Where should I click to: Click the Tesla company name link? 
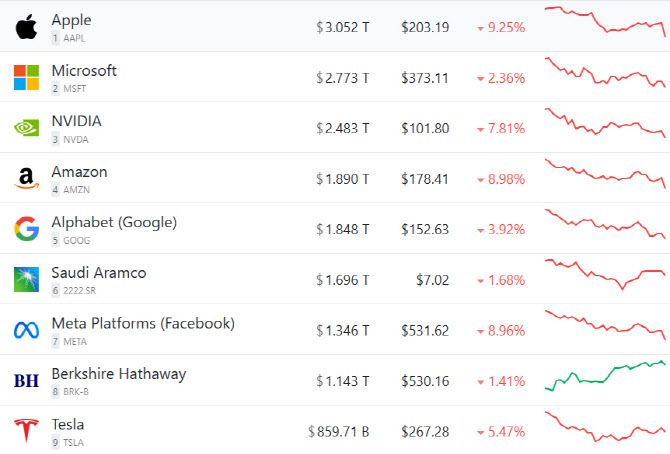click(x=68, y=424)
